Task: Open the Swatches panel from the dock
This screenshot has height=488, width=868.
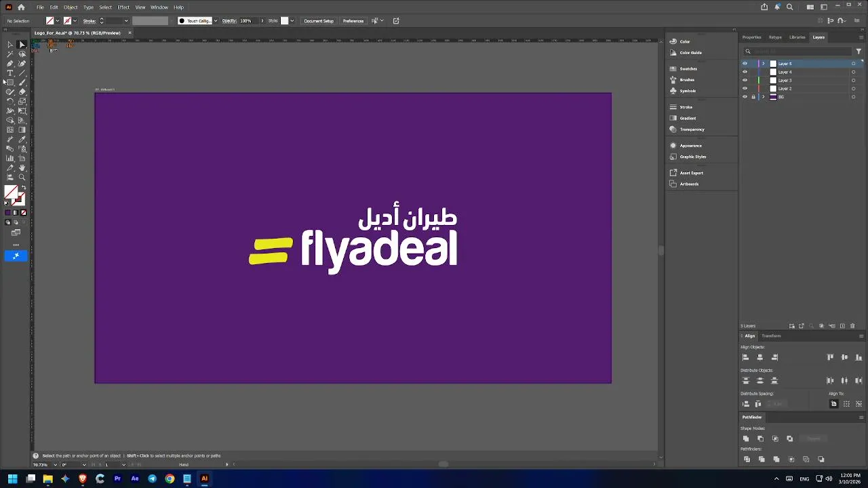Action: coord(688,68)
